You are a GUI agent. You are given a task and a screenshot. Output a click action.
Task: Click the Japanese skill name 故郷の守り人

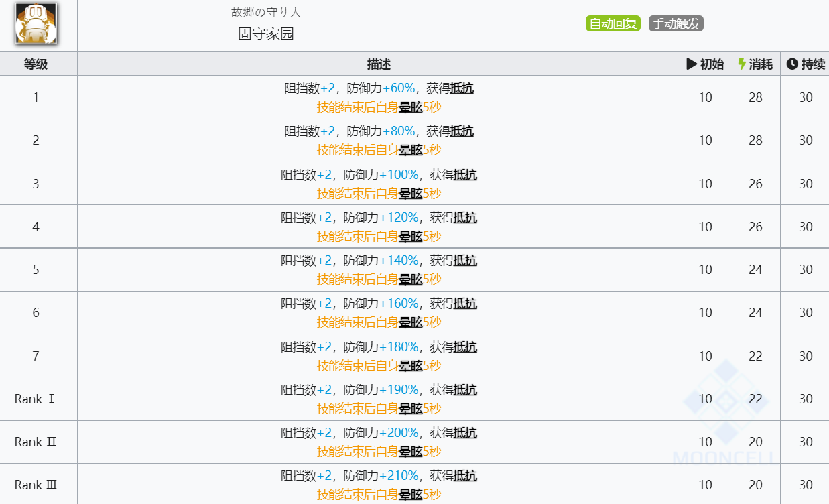[x=266, y=13]
